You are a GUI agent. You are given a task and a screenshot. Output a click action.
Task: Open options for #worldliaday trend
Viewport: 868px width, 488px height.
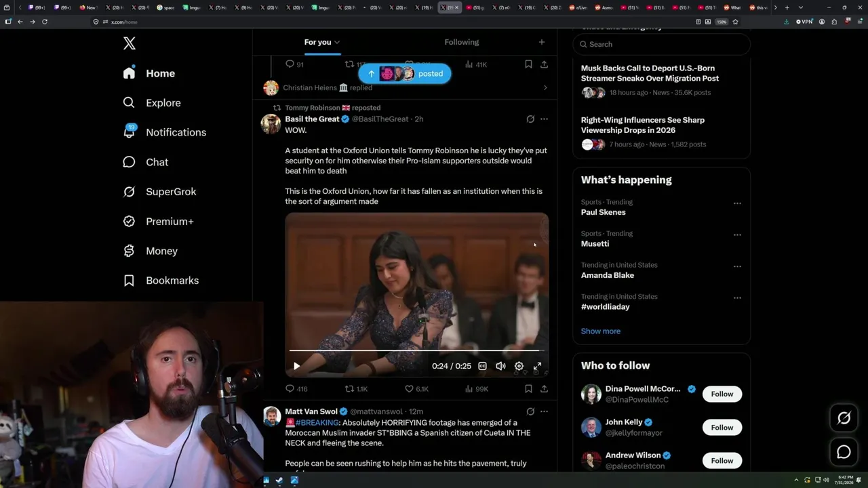tap(737, 298)
